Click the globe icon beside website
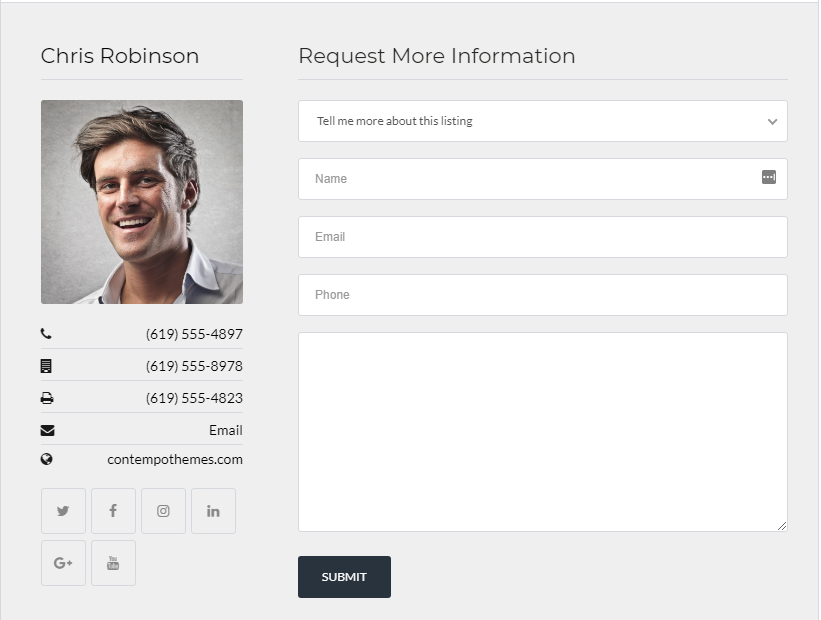The width and height of the screenshot is (821, 620). (x=47, y=460)
